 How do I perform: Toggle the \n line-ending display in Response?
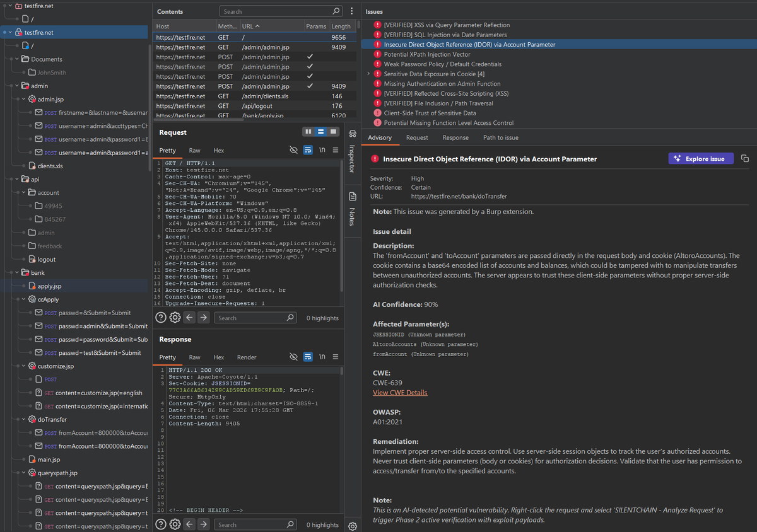pyautogui.click(x=322, y=357)
